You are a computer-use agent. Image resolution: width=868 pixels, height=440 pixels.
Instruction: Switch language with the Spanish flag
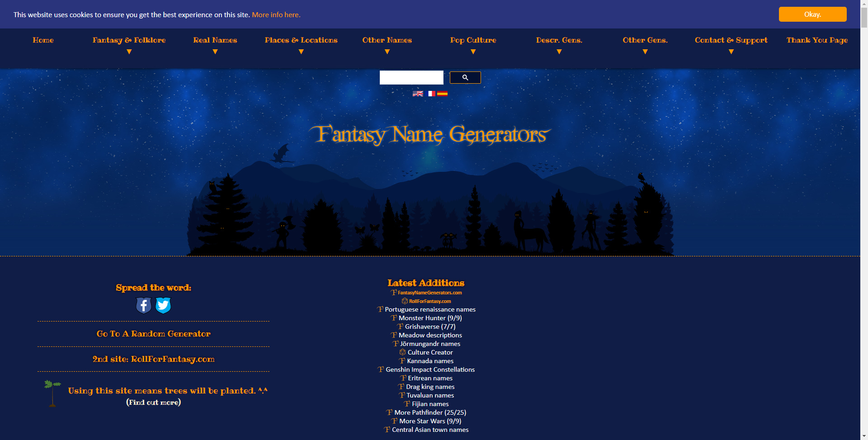click(442, 94)
